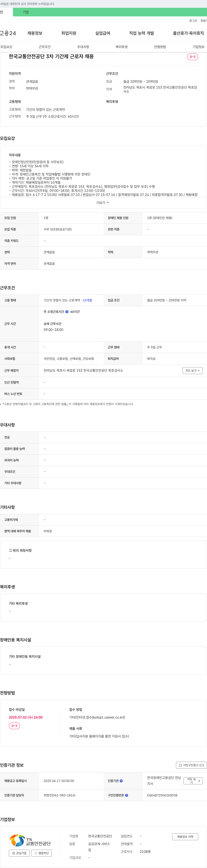Jump to 모집요강 section tab
This screenshot has height=868, width=207.
6,47
